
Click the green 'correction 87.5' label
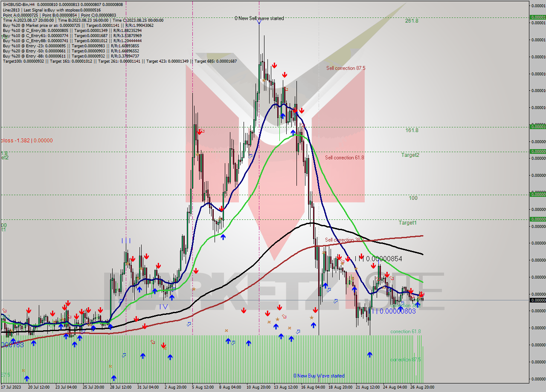pos(406,360)
